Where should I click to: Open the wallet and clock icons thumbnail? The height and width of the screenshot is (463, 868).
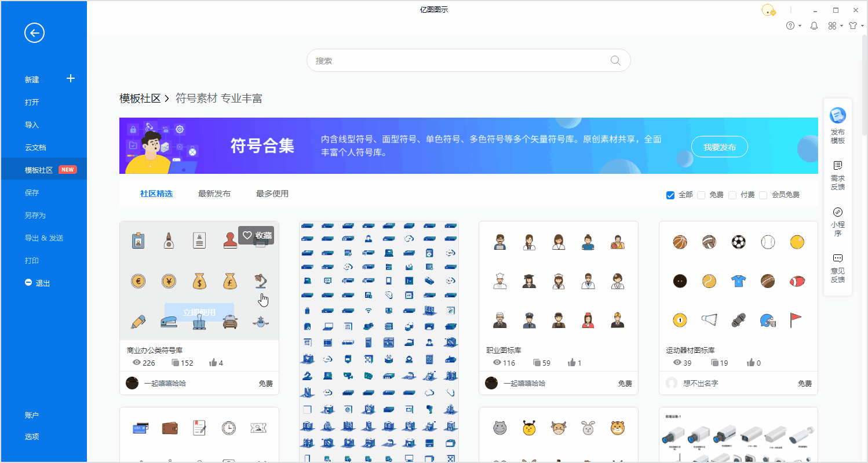tap(199, 435)
